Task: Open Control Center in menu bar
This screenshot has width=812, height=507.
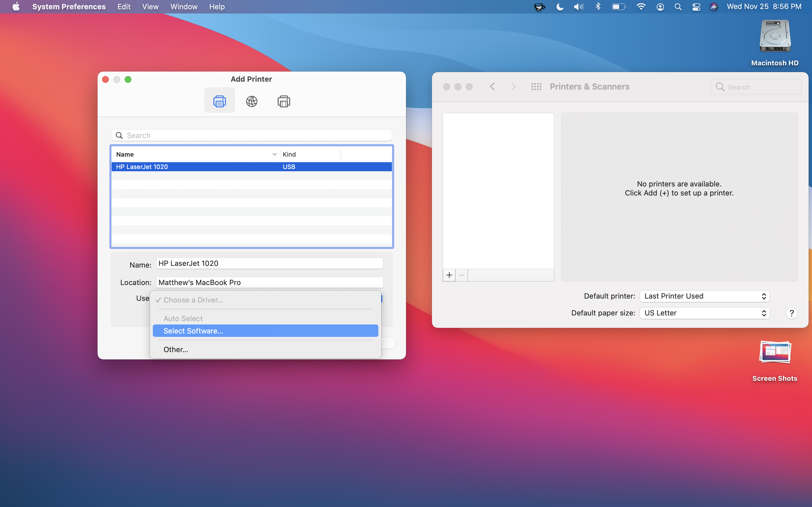Action: coord(696,7)
